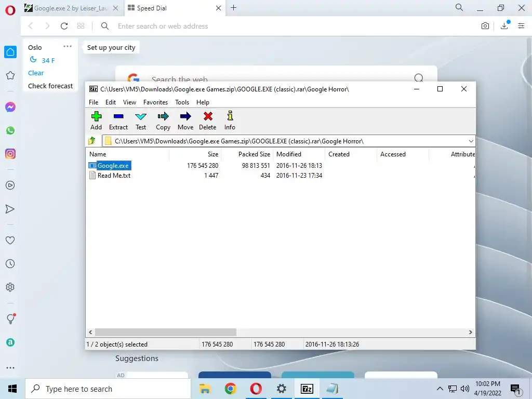Open Opera Easy Setup icon
This screenshot has width=532, height=399.
tap(521, 26)
